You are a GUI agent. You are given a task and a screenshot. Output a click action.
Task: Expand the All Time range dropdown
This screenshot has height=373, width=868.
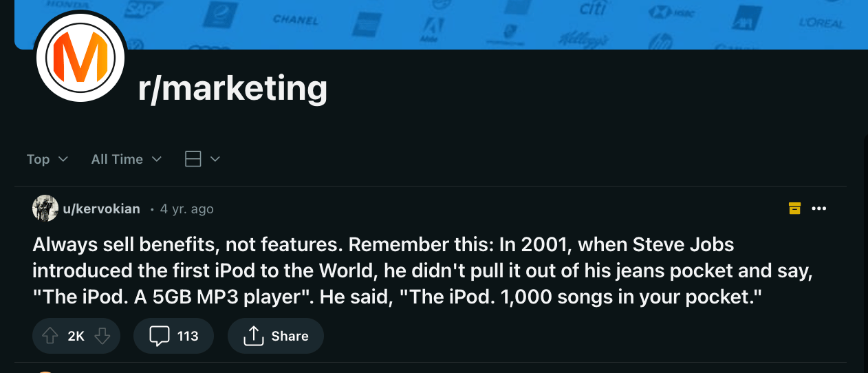click(x=126, y=159)
